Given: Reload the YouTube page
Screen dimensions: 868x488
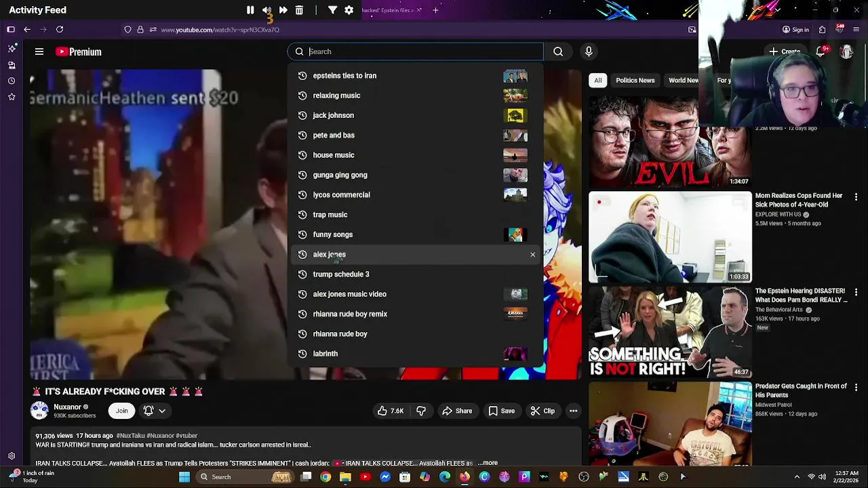Looking at the screenshot, I should 60,30.
